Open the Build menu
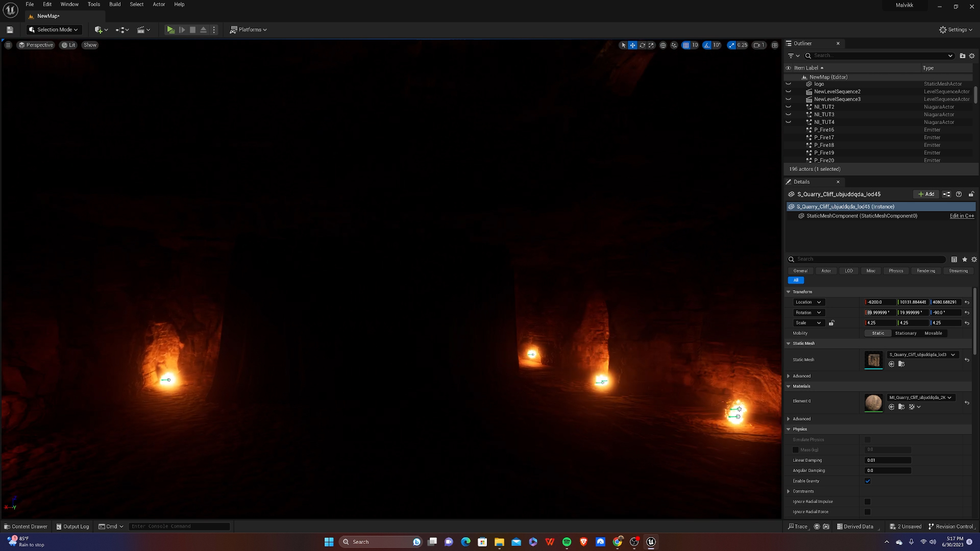Screen dimensions: 980x551 (x=115, y=5)
